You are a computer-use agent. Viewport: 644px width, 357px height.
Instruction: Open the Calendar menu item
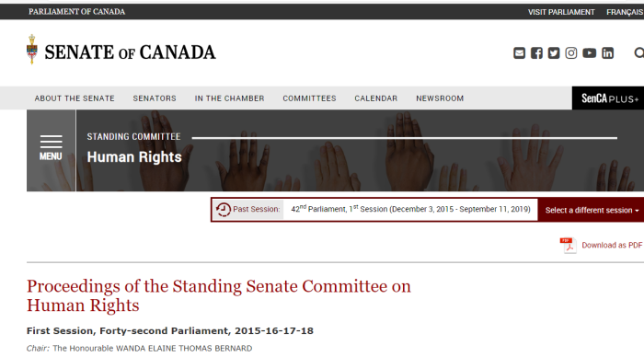[375, 98]
